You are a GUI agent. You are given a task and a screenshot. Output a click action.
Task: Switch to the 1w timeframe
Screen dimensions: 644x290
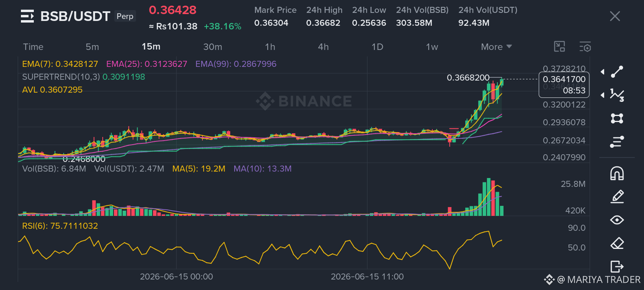[x=432, y=47]
